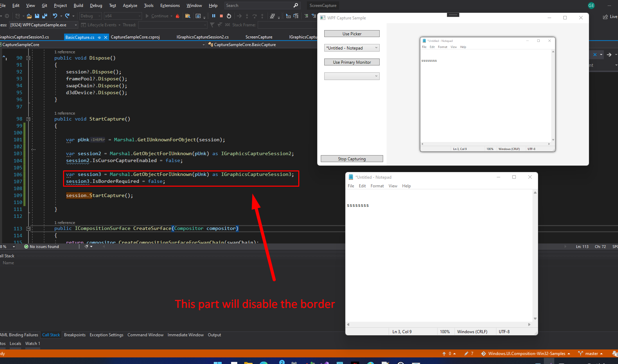The image size is (618, 364).
Task: Click Show Next Statement arrow icon
Action: pyautogui.click(x=239, y=16)
